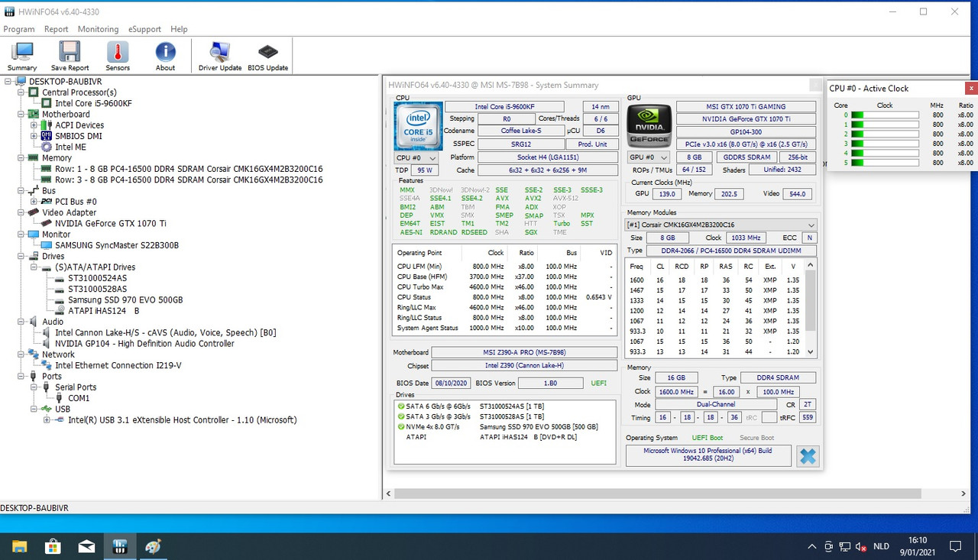This screenshot has height=560, width=978.
Task: Close the CPU #0 Active Clock window
Action: point(971,88)
